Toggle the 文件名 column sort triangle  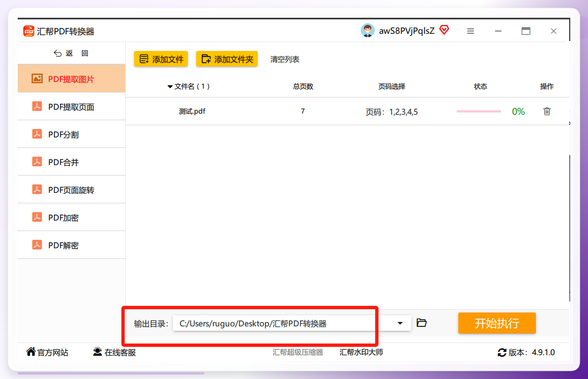coord(170,86)
